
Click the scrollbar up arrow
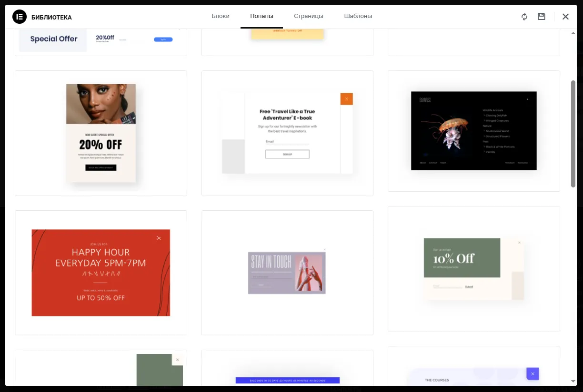[573, 33]
